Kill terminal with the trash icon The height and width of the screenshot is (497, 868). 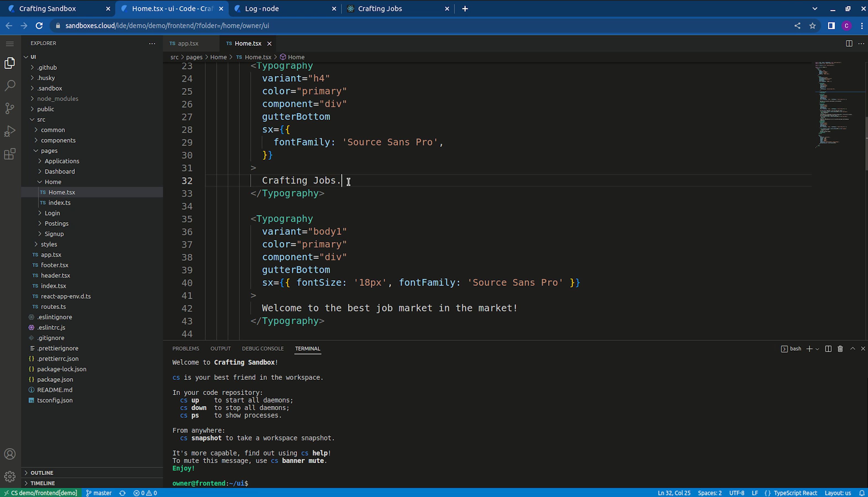(840, 348)
